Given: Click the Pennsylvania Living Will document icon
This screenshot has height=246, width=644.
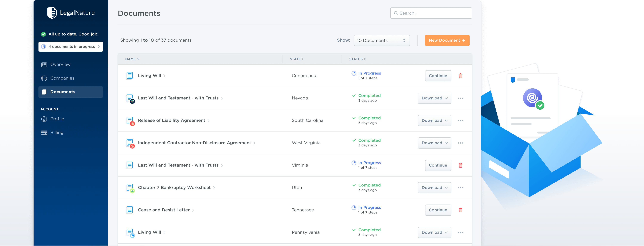Looking at the screenshot, I should (x=130, y=232).
